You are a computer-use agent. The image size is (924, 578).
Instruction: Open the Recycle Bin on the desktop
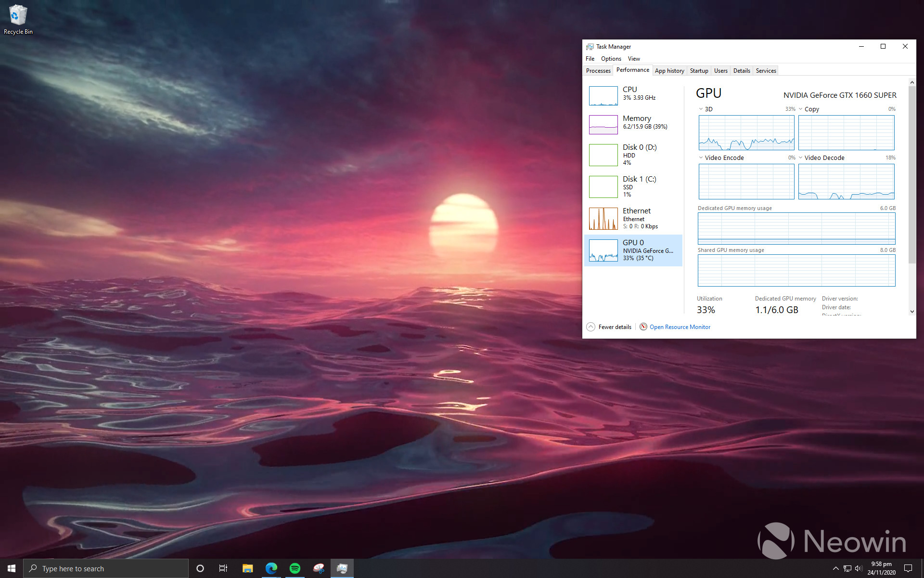tap(18, 14)
